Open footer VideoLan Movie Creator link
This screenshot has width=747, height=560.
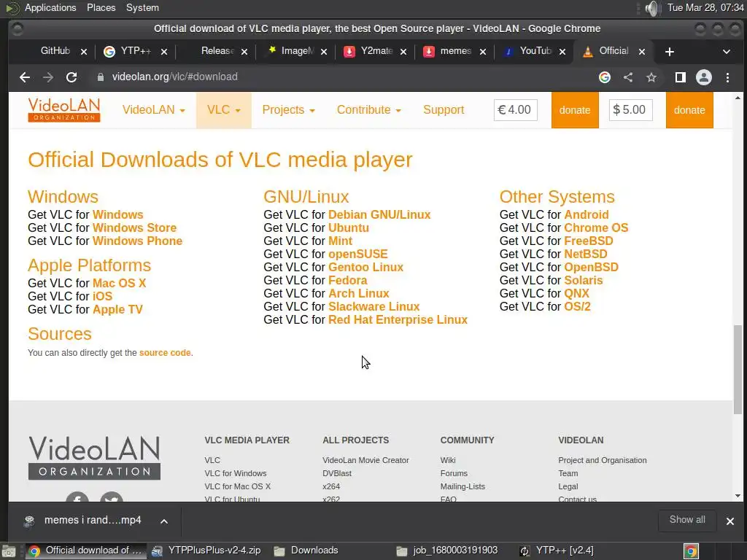pos(365,461)
